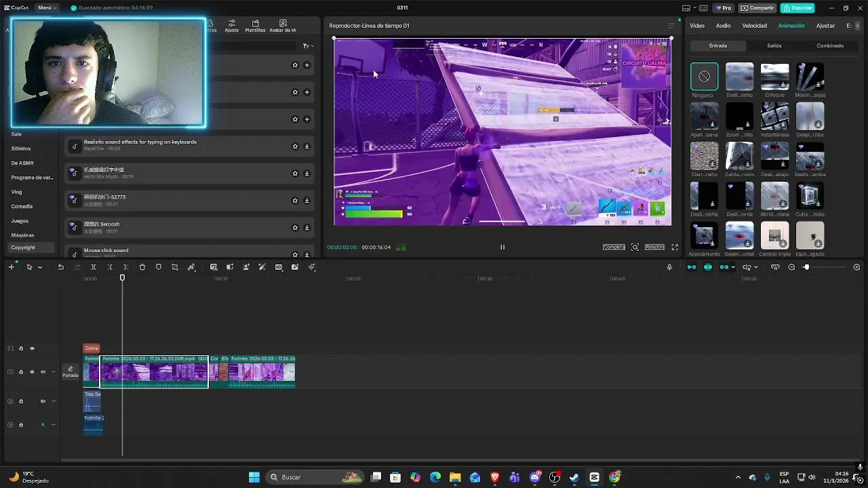Click the waveform icon ending the timeline toolbar

tap(312, 267)
